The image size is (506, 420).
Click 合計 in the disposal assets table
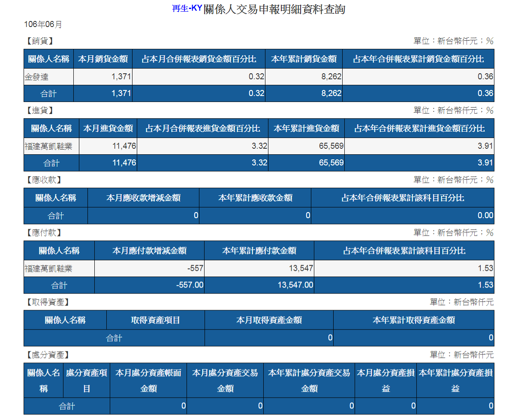tap(67, 406)
